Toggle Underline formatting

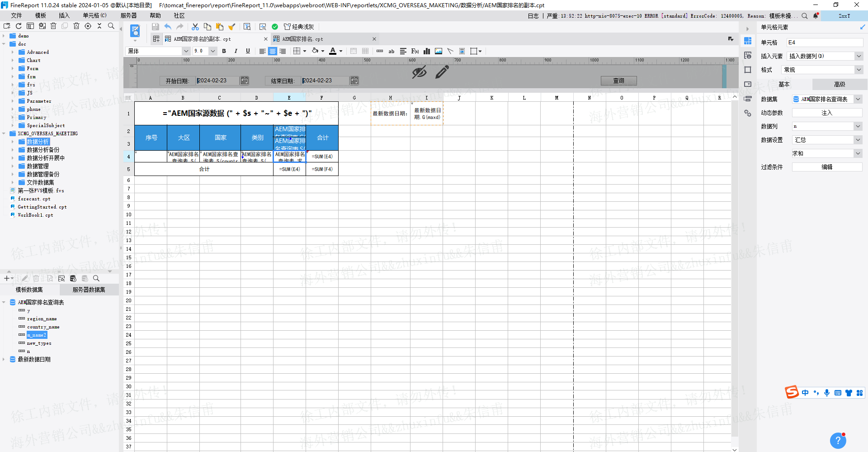pyautogui.click(x=248, y=51)
